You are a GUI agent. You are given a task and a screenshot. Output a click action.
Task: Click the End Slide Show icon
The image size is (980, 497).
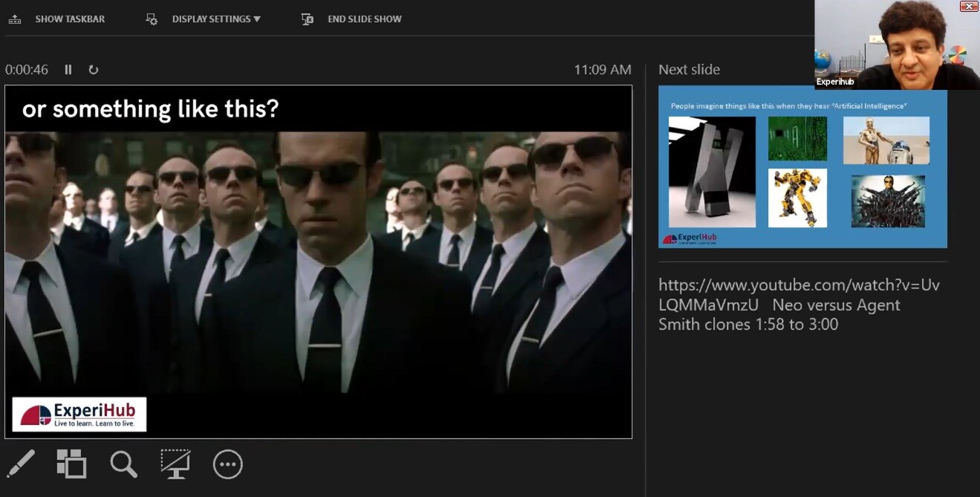coord(308,19)
